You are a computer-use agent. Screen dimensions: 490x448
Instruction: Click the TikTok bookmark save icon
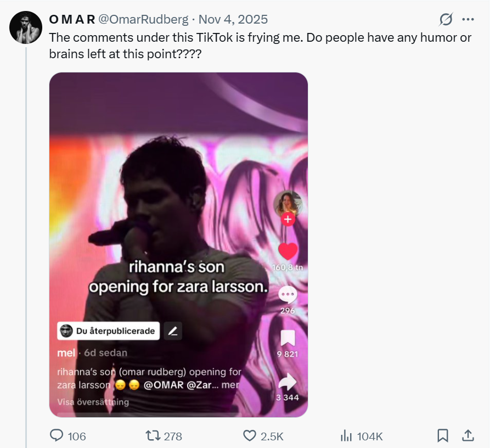click(x=288, y=338)
